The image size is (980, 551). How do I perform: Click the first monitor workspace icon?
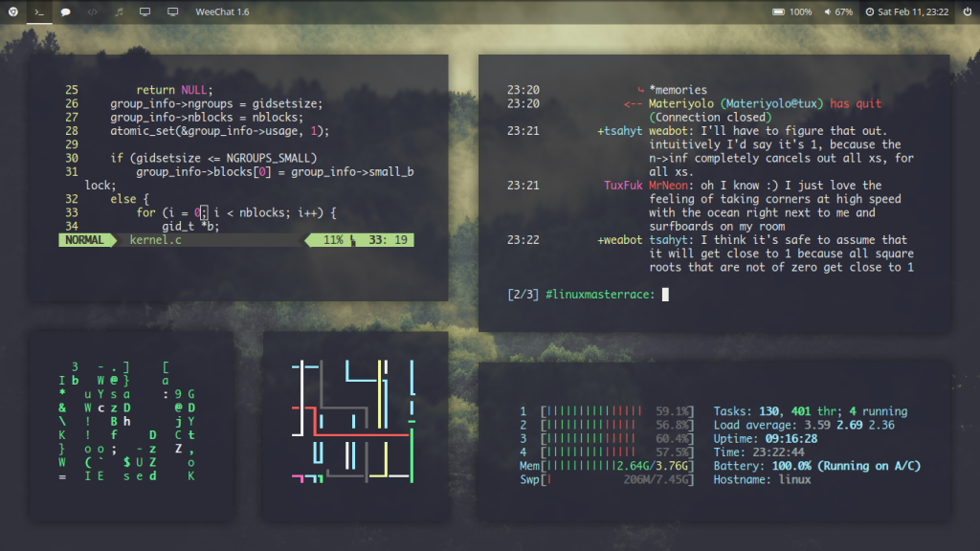click(x=144, y=12)
